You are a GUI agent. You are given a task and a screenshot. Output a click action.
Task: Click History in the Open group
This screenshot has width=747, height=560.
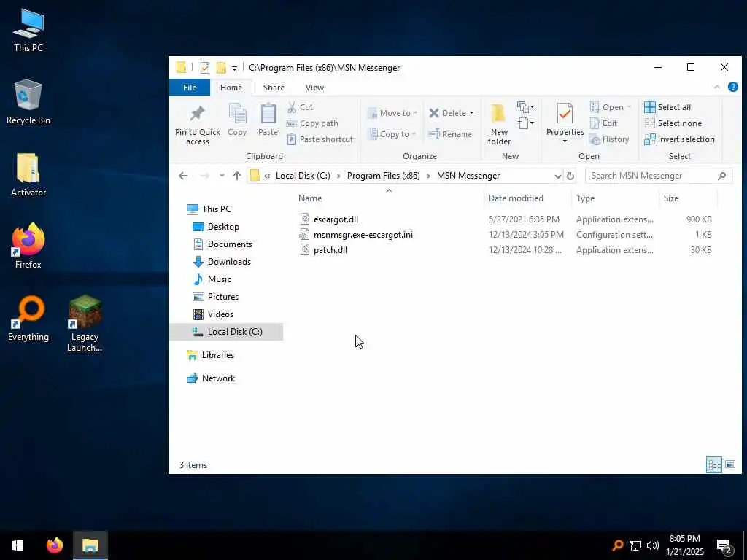click(609, 139)
